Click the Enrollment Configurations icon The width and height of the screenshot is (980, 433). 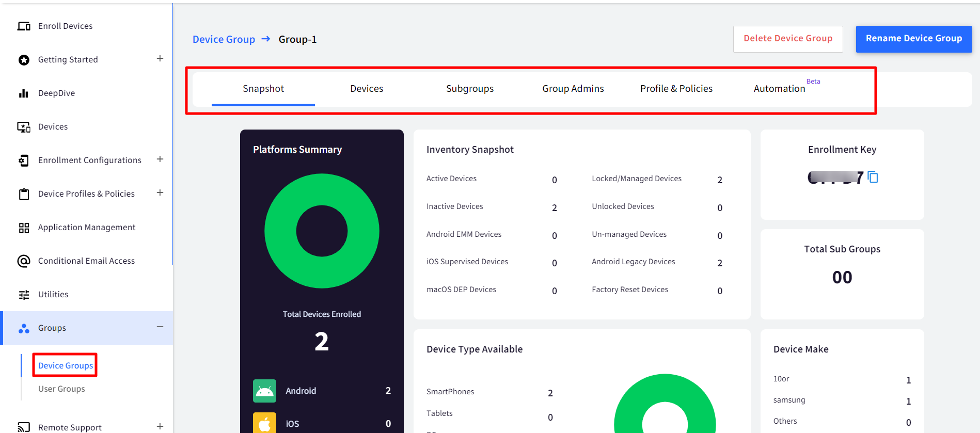24,161
